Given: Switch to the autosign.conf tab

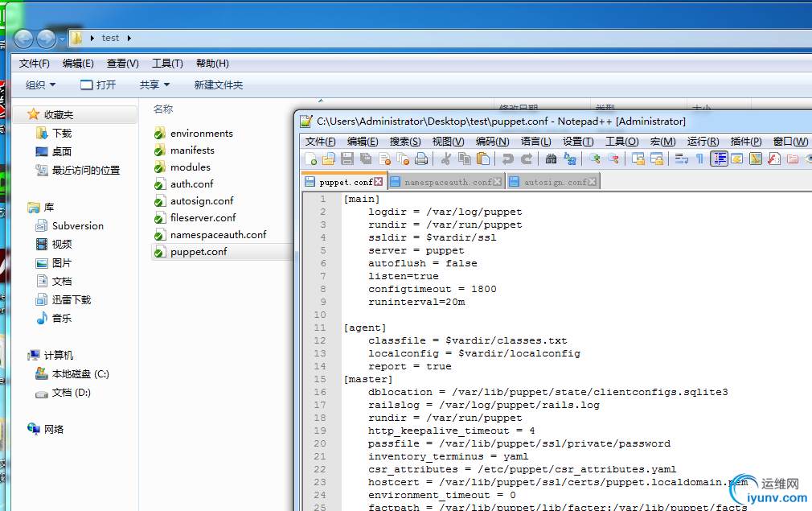Looking at the screenshot, I should 555,182.
